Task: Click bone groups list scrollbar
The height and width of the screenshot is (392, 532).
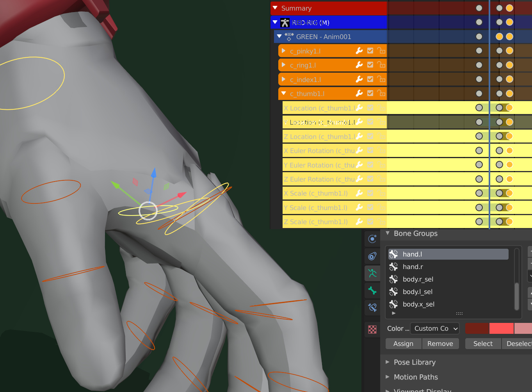Action: point(517,296)
